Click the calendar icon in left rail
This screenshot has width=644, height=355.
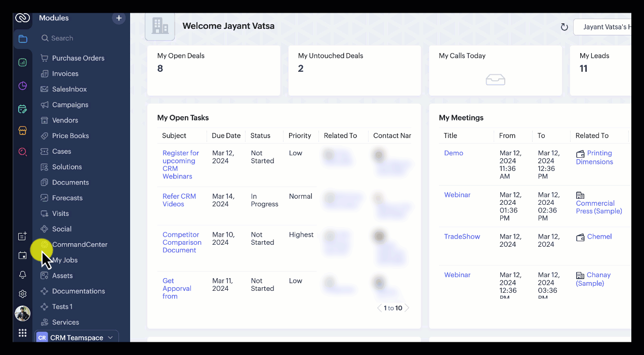(x=22, y=255)
